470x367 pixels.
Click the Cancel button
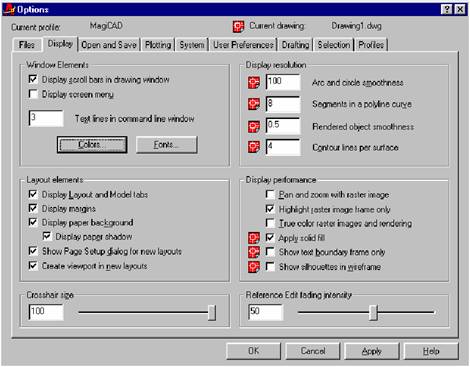tap(313, 351)
